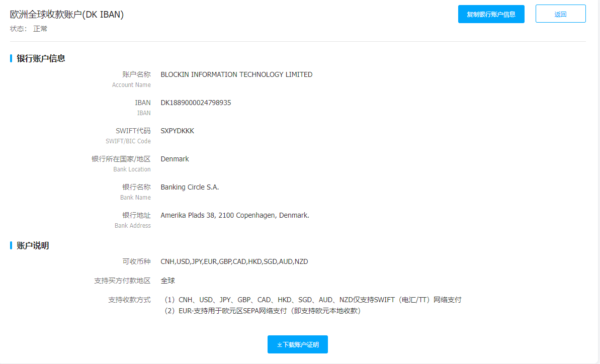Select the Amerika Plads 38 bank address
The height and width of the screenshot is (364, 600).
pos(234,215)
